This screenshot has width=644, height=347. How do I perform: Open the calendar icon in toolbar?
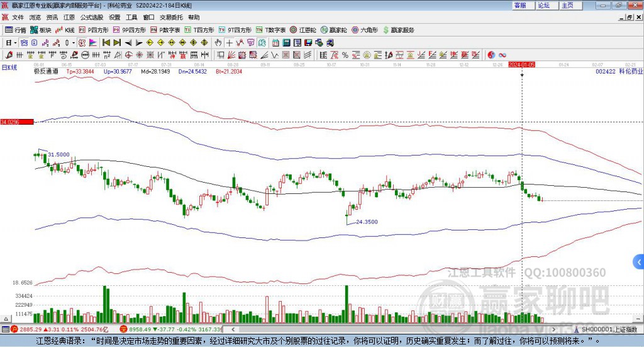[x=275, y=43]
